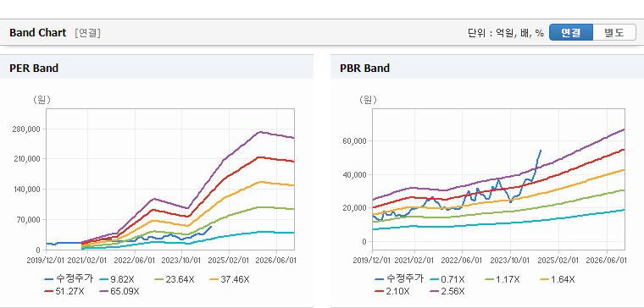Click the end of blue price line in PBR Band
The image size is (644, 308).
[x=541, y=151]
